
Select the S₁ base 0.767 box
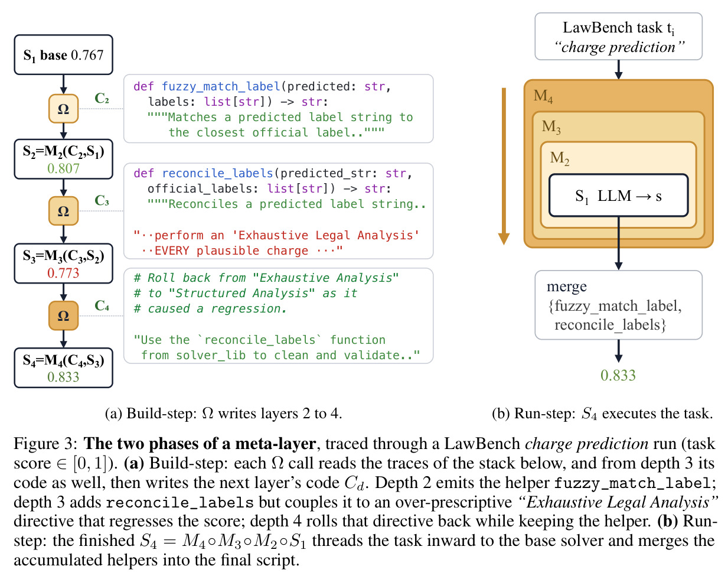[x=63, y=55]
